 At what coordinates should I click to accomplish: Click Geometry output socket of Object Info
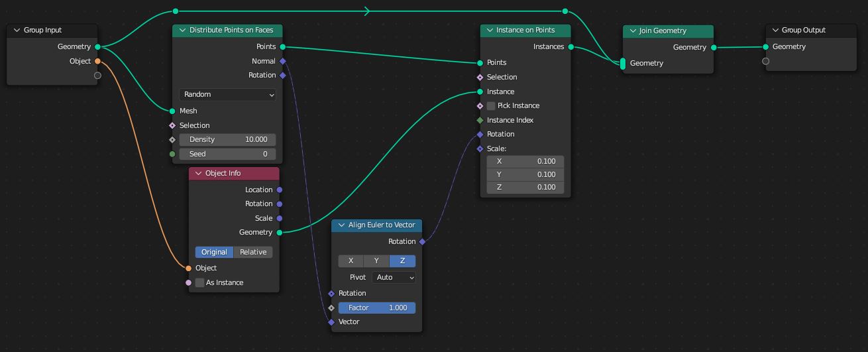[x=280, y=233]
